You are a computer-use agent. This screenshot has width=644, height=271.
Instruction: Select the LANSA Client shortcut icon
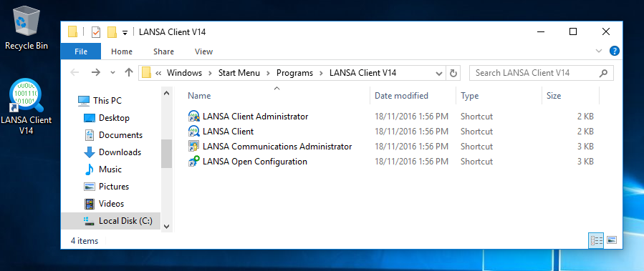click(x=193, y=132)
